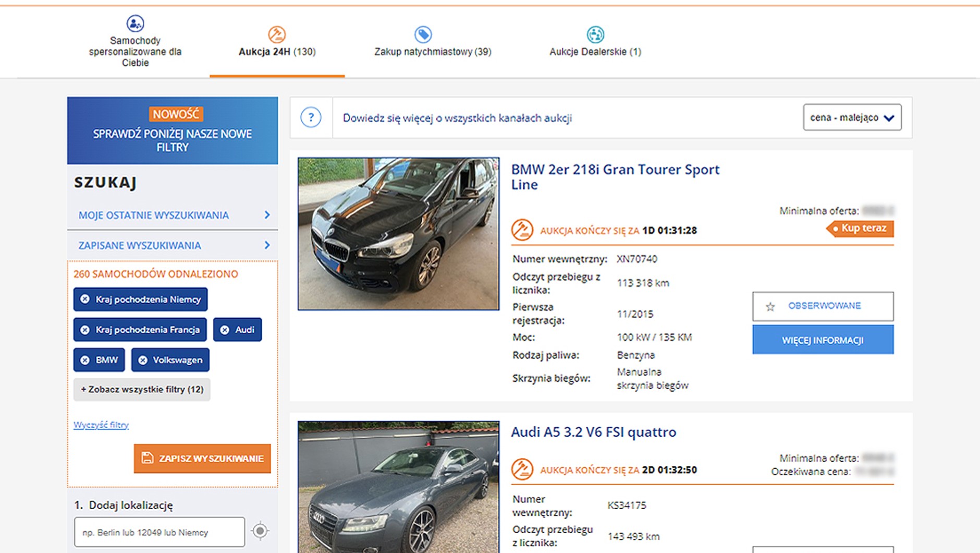The width and height of the screenshot is (980, 553).
Task: Click BMW mileage 113 318 km
Action: click(643, 283)
